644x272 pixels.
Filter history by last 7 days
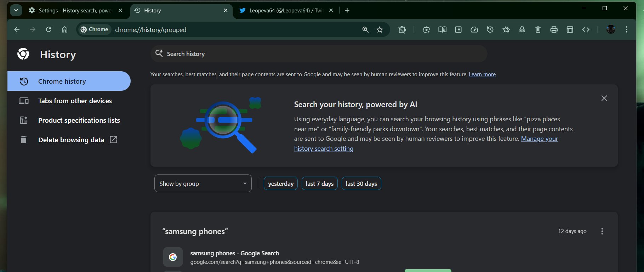(319, 184)
